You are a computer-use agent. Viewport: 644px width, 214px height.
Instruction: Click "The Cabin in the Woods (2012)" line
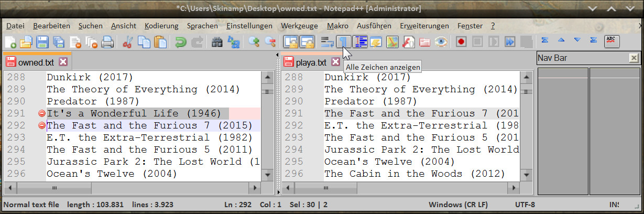(x=414, y=174)
